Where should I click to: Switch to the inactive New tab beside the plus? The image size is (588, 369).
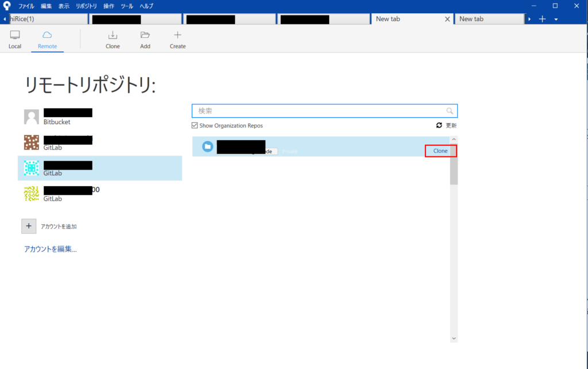click(489, 19)
